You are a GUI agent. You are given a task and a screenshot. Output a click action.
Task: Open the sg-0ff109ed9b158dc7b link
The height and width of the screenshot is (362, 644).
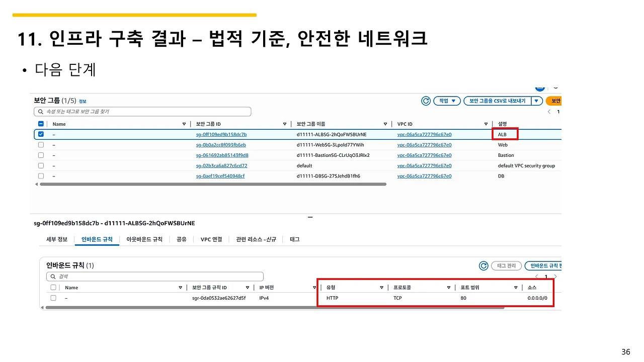click(222, 134)
